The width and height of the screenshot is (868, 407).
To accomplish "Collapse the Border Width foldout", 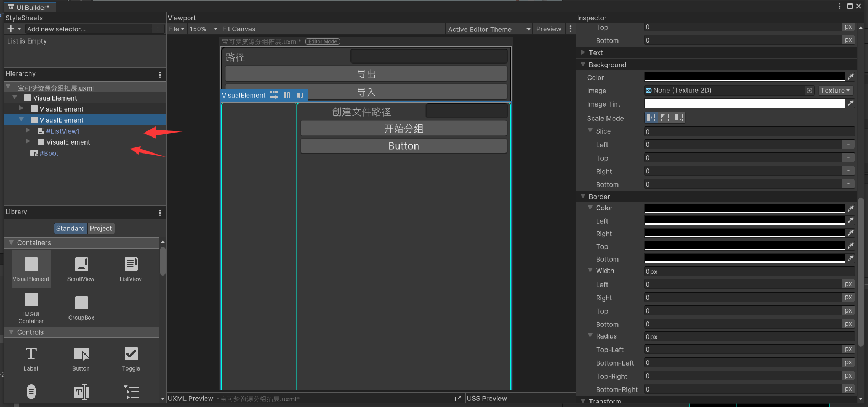I will [x=590, y=271].
